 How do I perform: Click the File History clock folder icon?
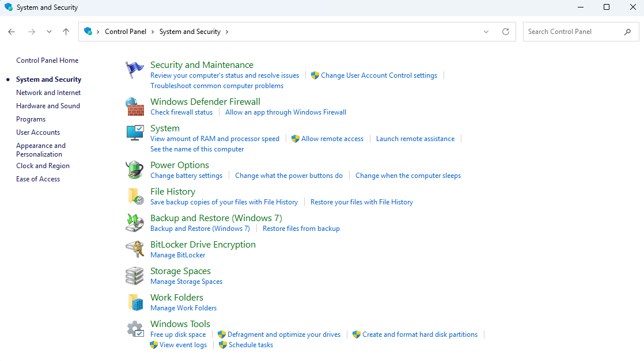pyautogui.click(x=134, y=196)
